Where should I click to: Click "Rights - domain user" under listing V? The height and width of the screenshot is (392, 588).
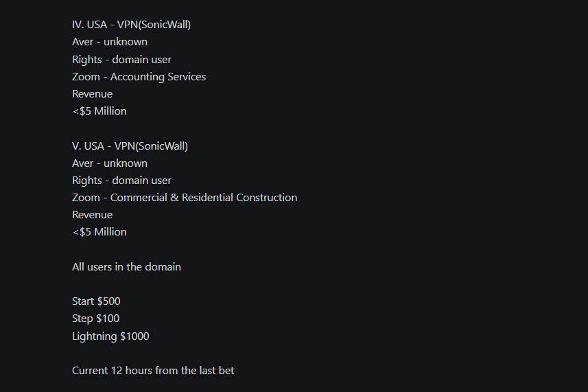tap(121, 180)
